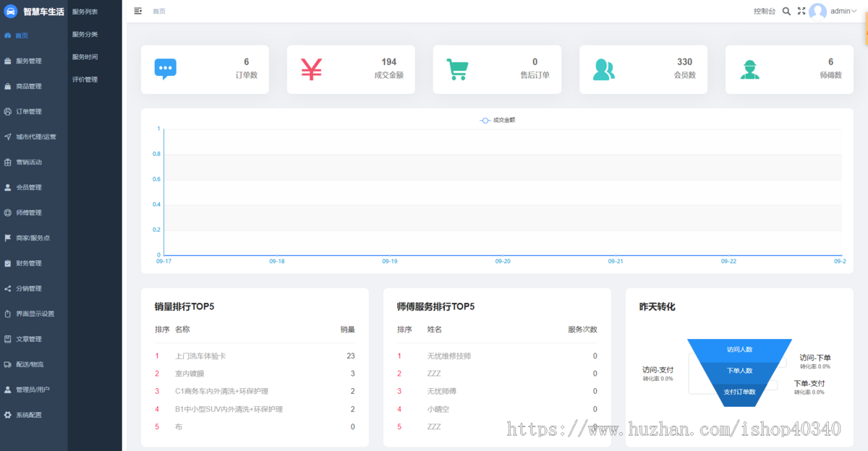
Task: Open 管理员/用户 in the sidebar
Action: [x=34, y=390]
